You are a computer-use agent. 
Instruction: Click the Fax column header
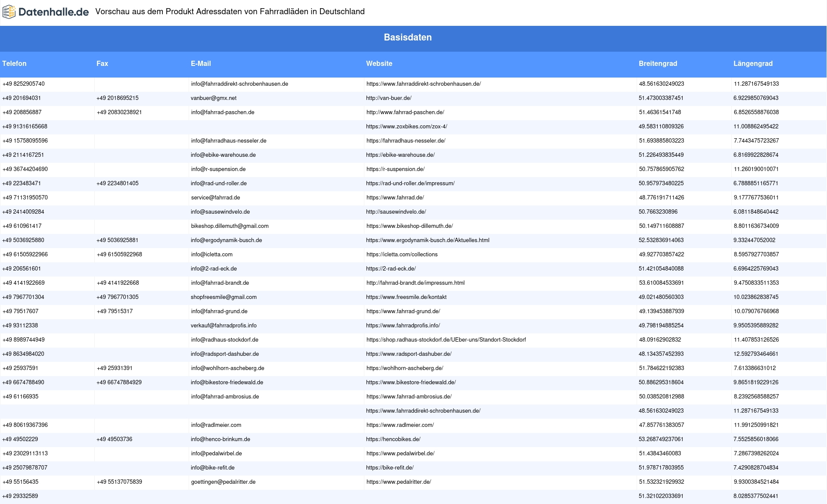click(102, 64)
